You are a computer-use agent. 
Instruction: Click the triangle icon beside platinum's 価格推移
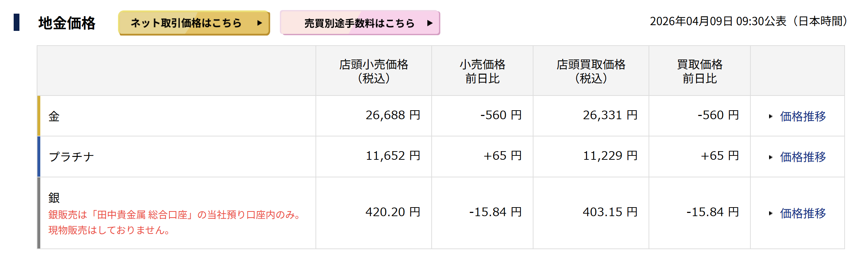771,157
